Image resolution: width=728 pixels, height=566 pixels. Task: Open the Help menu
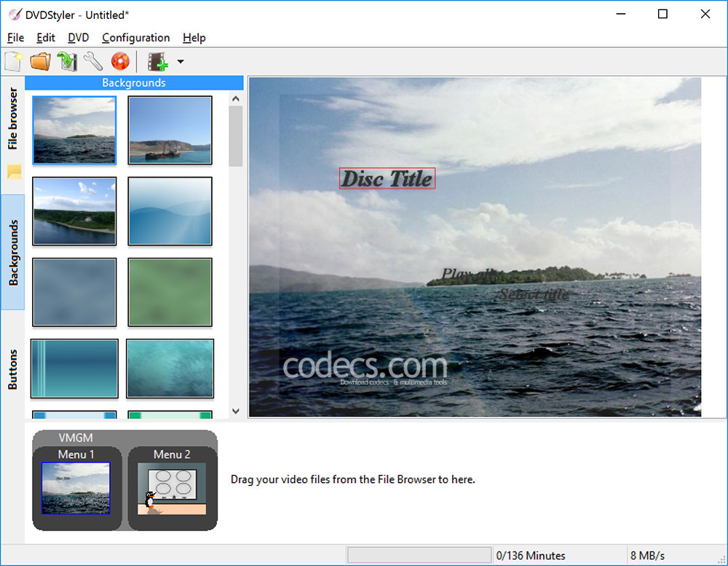tap(194, 38)
